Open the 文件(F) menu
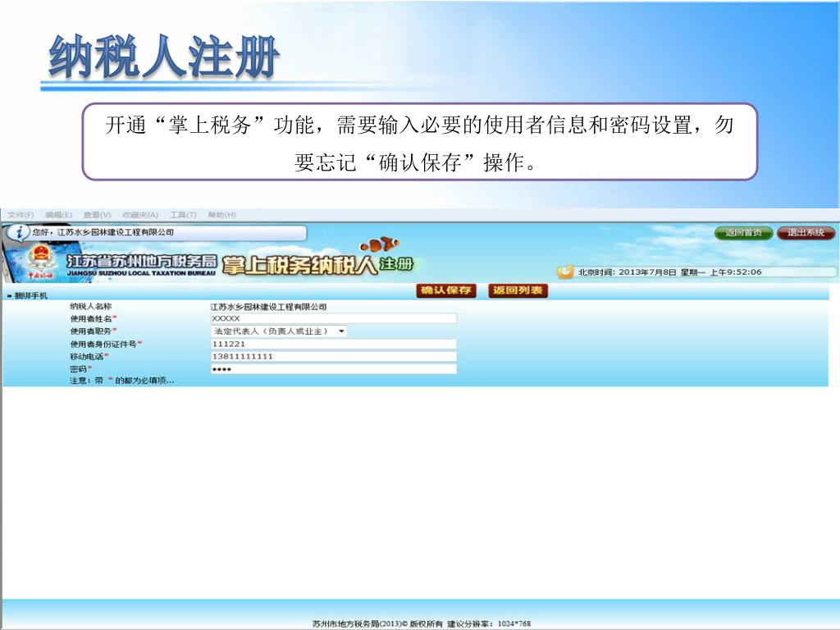Viewport: 840px width, 630px height. pyautogui.click(x=21, y=215)
